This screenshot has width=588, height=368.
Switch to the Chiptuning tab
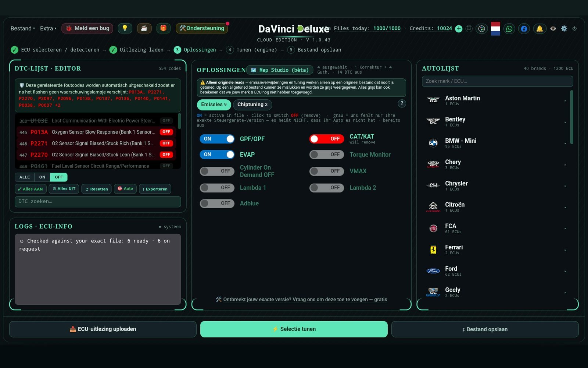tap(252, 105)
